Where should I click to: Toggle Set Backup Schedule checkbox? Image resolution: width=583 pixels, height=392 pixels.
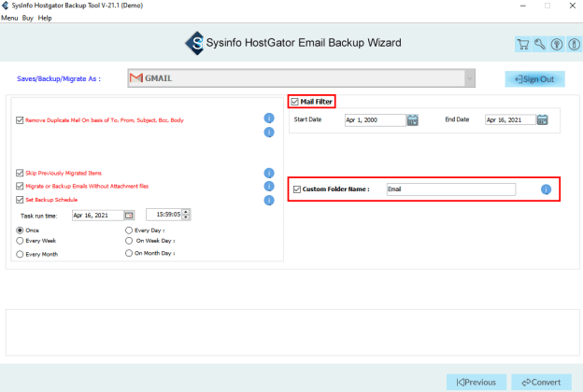[20, 200]
